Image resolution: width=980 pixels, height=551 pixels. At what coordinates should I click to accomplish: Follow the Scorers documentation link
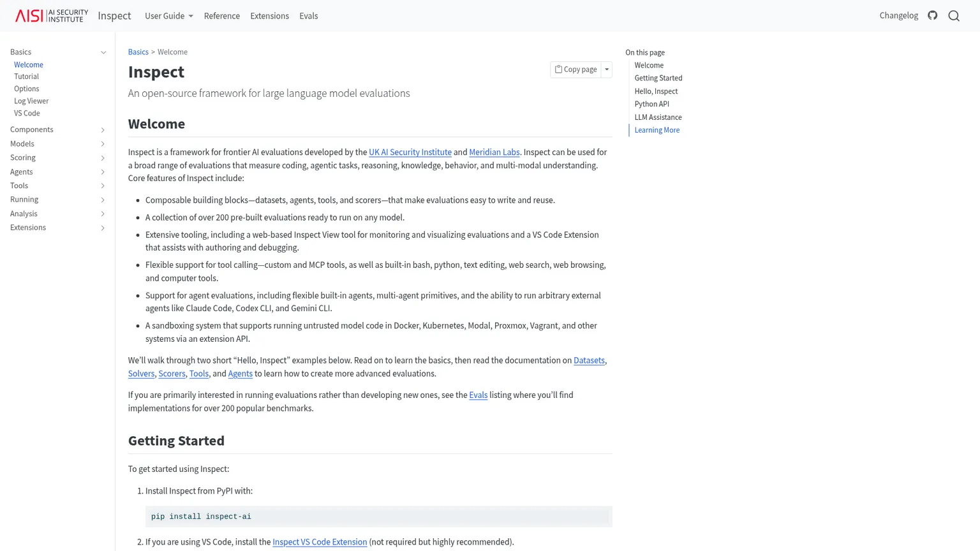(x=172, y=374)
